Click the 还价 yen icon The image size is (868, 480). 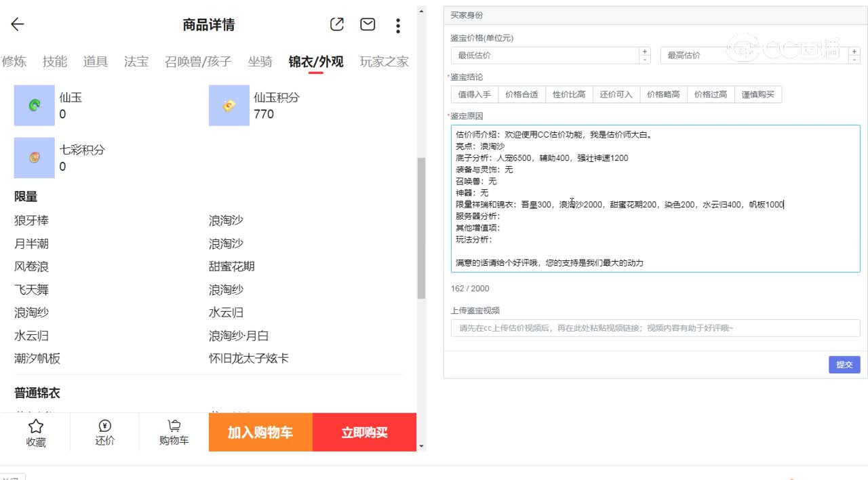coord(104,426)
